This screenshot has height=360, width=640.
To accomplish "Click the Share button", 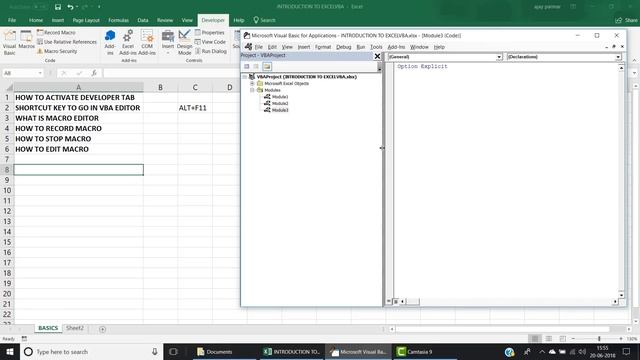I will 627,20.
